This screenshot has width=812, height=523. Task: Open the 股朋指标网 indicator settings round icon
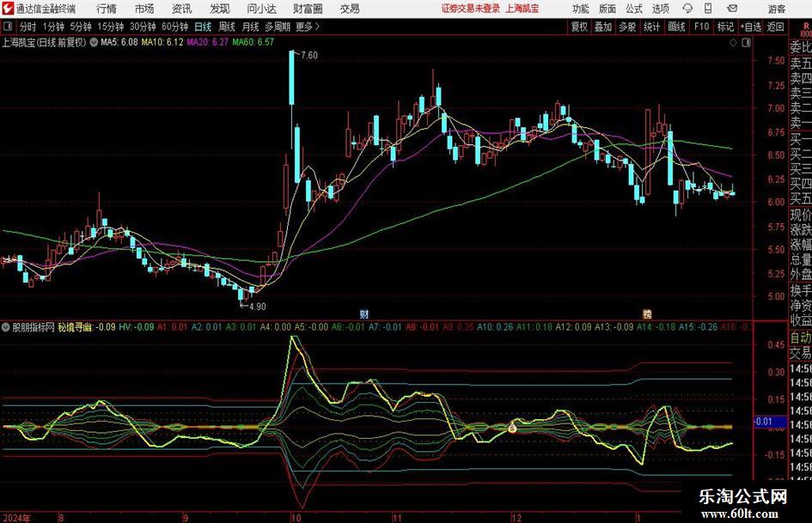pyautogui.click(x=6, y=327)
